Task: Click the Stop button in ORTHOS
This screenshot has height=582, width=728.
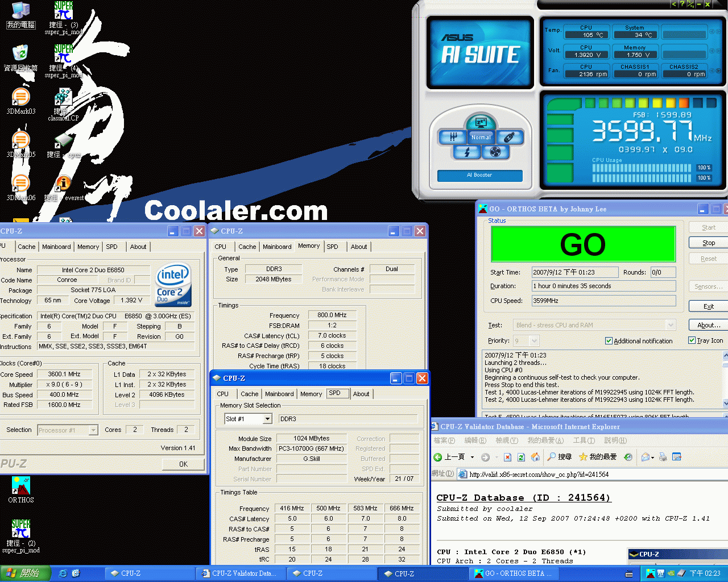Action: coord(709,243)
